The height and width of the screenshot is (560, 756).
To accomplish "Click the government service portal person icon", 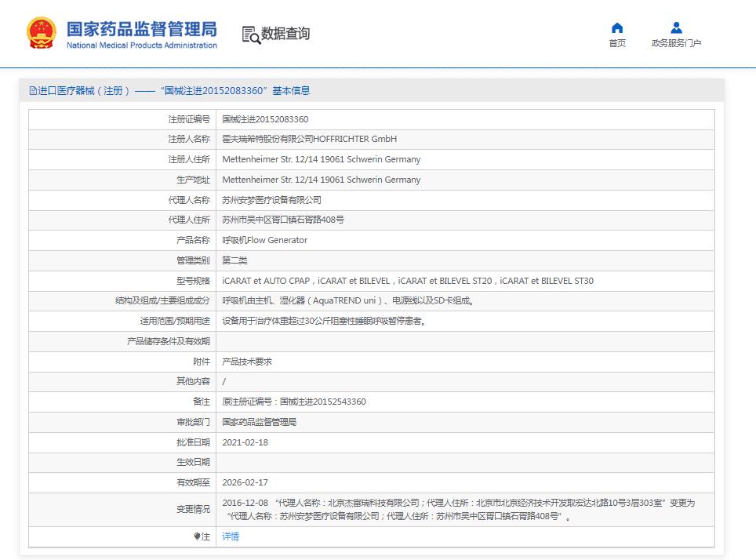I will [676, 28].
